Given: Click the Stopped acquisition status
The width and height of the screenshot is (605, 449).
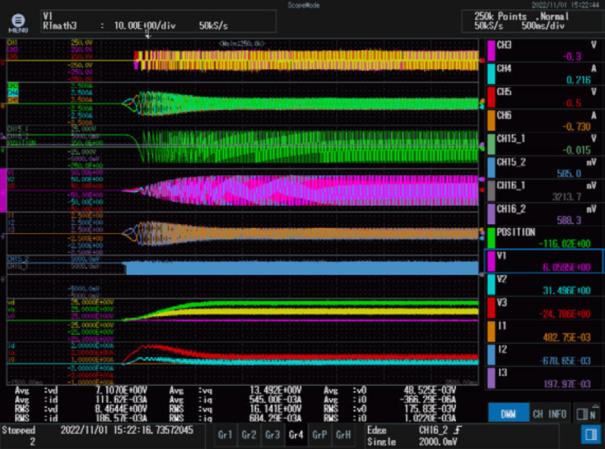Looking at the screenshot, I should [x=18, y=430].
